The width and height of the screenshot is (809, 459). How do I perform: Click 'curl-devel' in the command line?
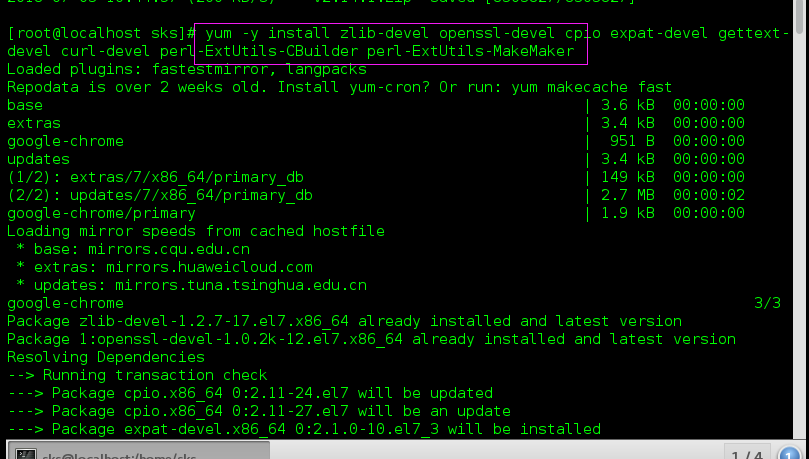click(x=106, y=51)
